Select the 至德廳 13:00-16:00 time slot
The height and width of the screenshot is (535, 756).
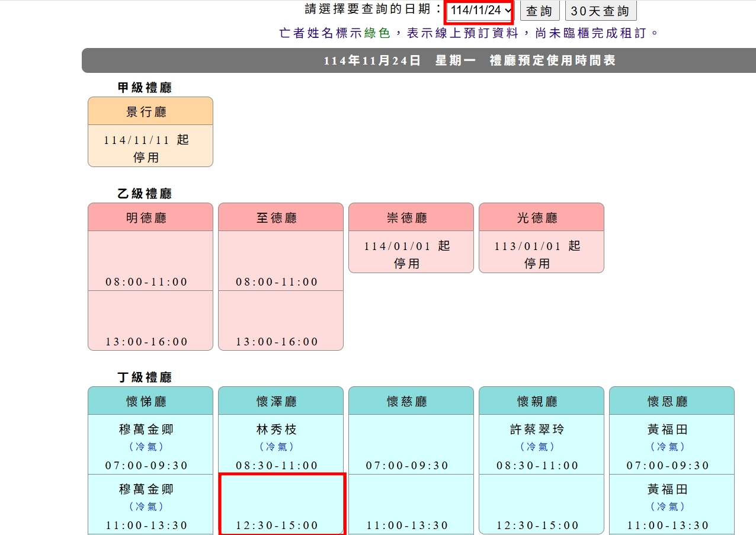point(280,321)
